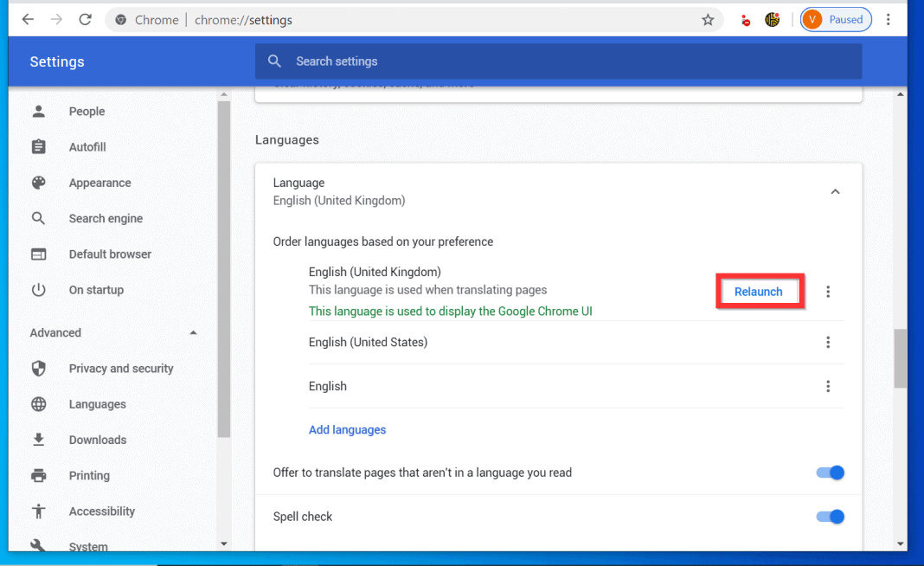Click Add languages link
924x566 pixels.
[x=347, y=430]
